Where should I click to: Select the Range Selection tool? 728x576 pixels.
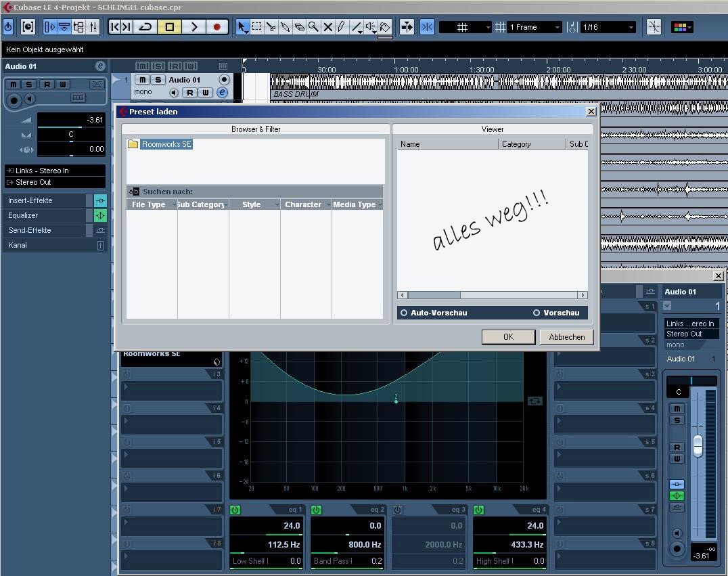(x=256, y=27)
